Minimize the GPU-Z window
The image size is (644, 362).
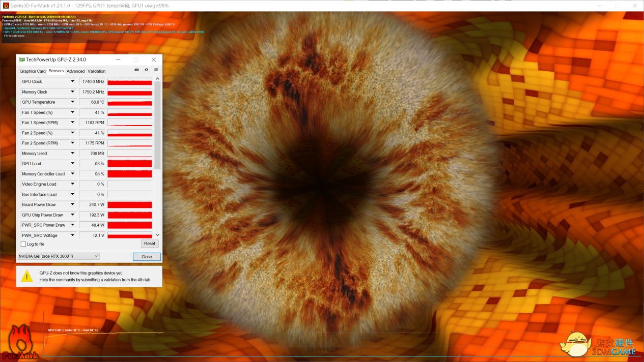(118, 59)
